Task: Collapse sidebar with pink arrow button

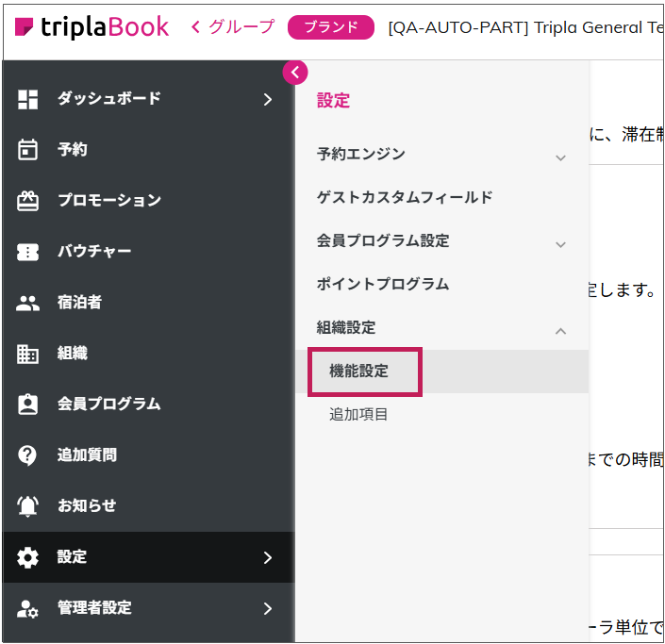Action: [x=295, y=73]
